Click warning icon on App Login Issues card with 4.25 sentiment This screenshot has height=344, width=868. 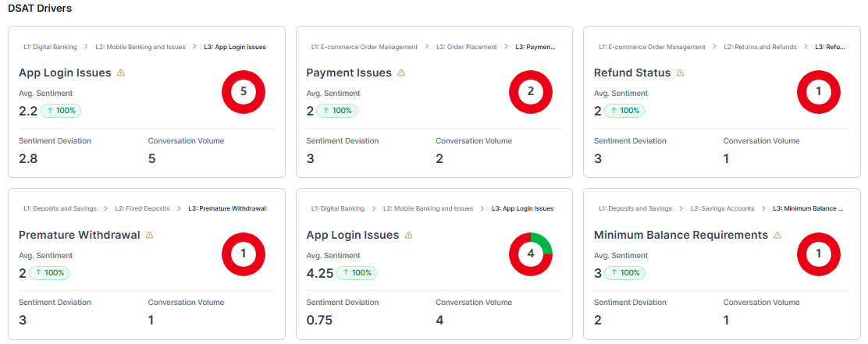[x=408, y=236]
